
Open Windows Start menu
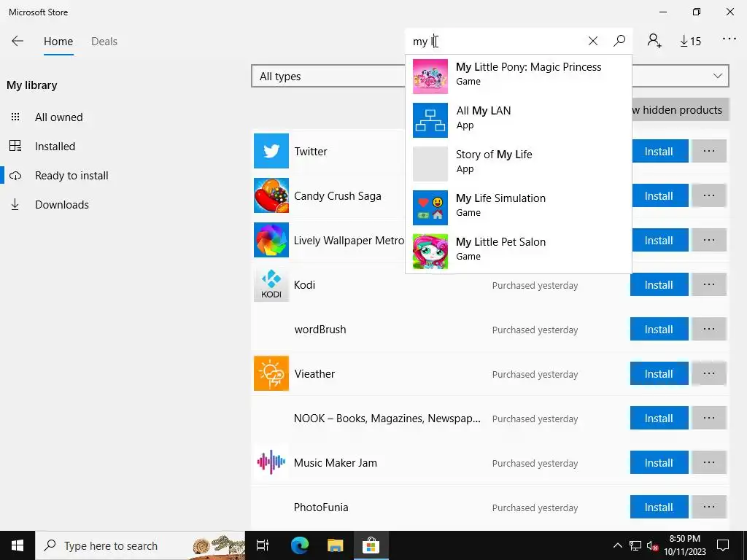pos(18,545)
